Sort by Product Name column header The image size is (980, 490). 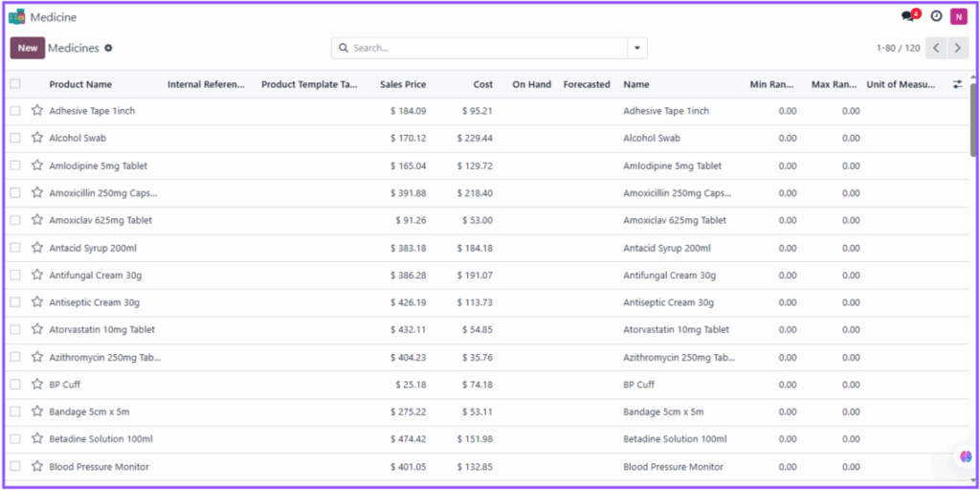point(80,84)
